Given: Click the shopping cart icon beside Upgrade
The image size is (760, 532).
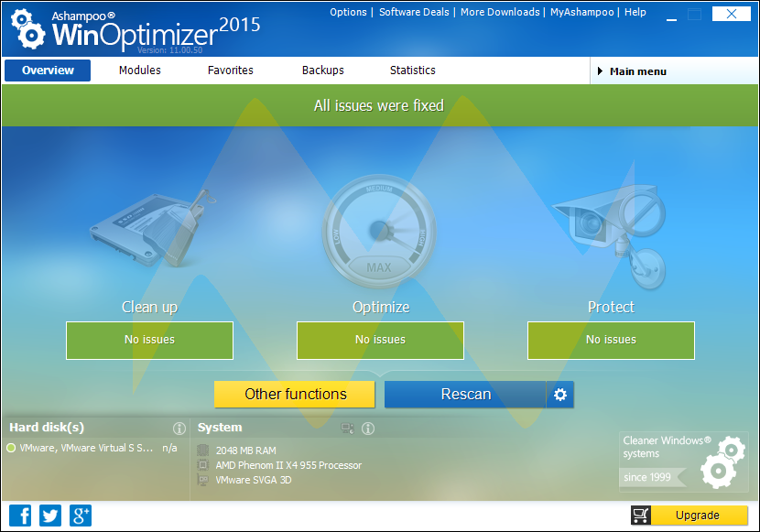Looking at the screenshot, I should point(641,515).
